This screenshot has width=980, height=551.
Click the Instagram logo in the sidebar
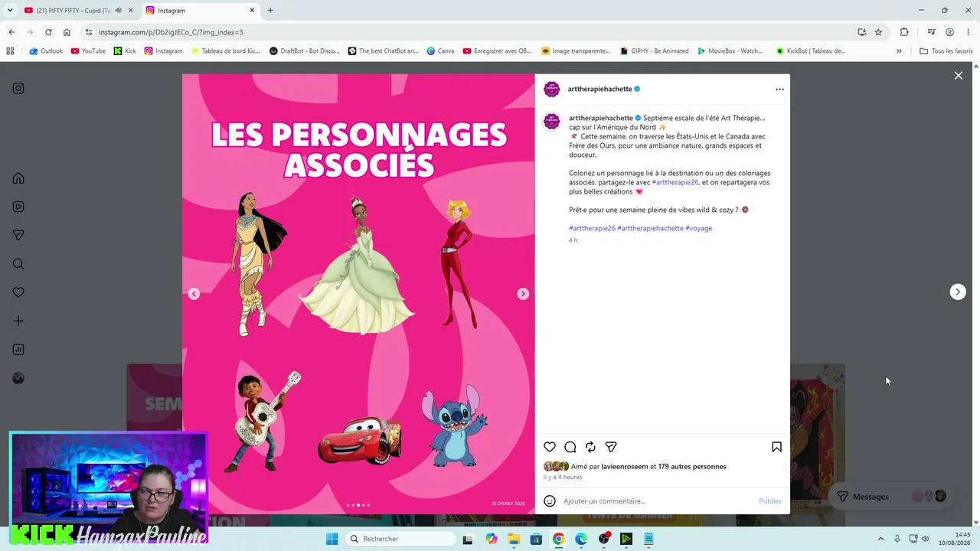pos(18,88)
